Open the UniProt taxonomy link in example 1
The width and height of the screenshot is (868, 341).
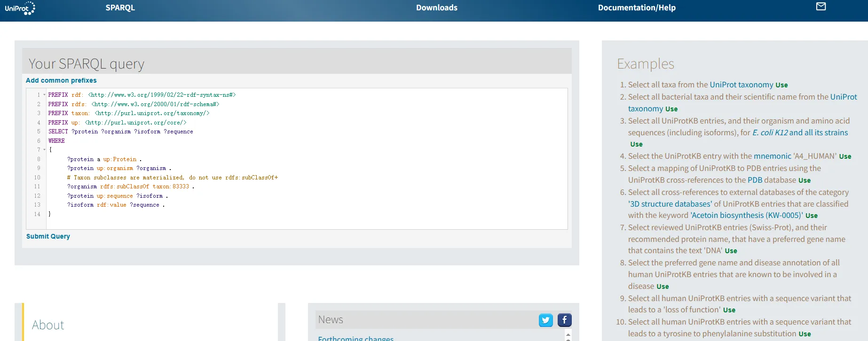point(741,85)
